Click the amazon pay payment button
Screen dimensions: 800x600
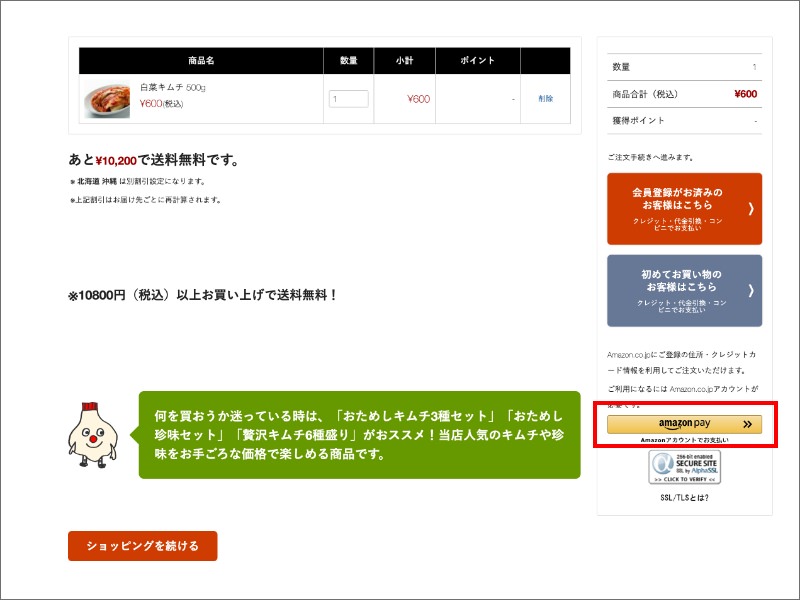683,423
